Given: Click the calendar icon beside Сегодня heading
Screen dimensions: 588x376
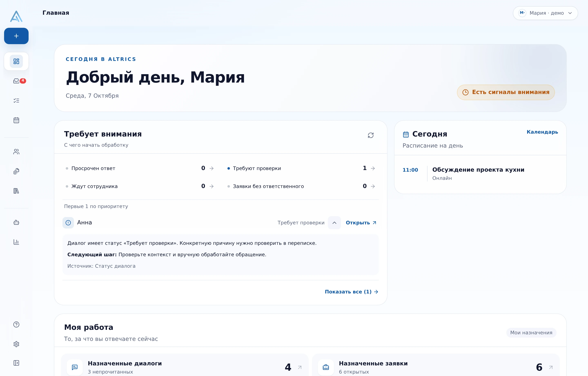Looking at the screenshot, I should (x=406, y=134).
